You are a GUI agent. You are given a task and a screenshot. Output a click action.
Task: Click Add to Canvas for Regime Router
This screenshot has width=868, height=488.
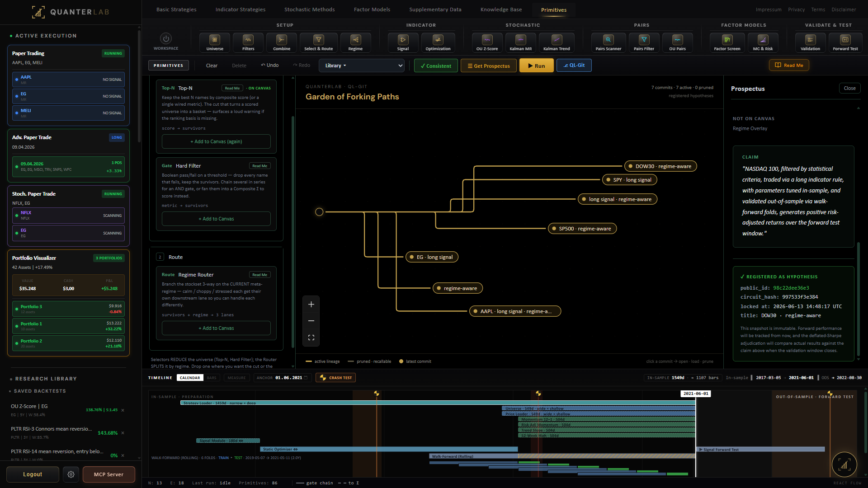pyautogui.click(x=216, y=328)
